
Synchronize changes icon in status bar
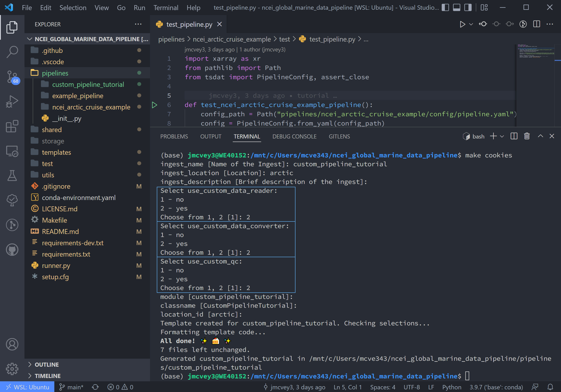coord(95,387)
